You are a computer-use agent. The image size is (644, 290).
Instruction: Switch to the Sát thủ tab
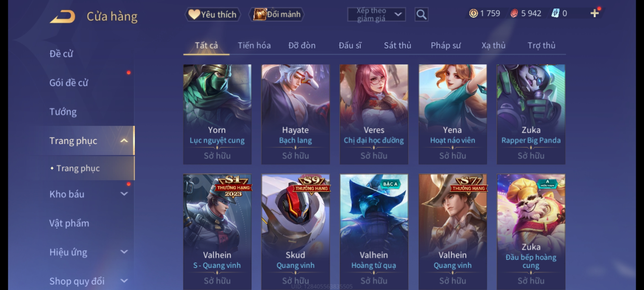[x=397, y=45]
